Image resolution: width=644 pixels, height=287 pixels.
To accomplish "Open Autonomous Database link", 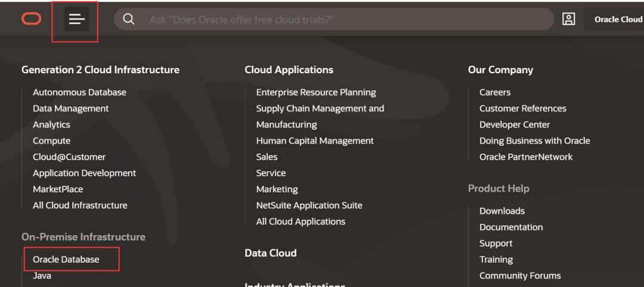I will coord(79,92).
